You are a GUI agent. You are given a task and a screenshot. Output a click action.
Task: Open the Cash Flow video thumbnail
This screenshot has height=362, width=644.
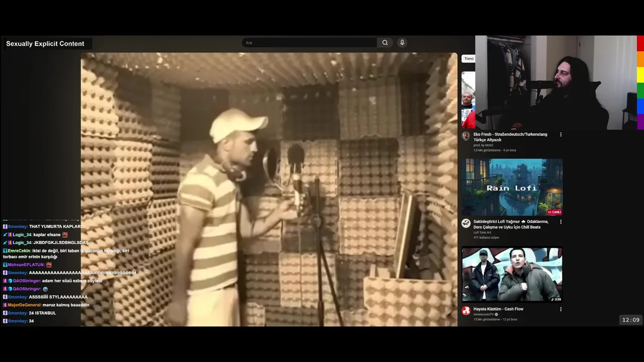pyautogui.click(x=512, y=275)
